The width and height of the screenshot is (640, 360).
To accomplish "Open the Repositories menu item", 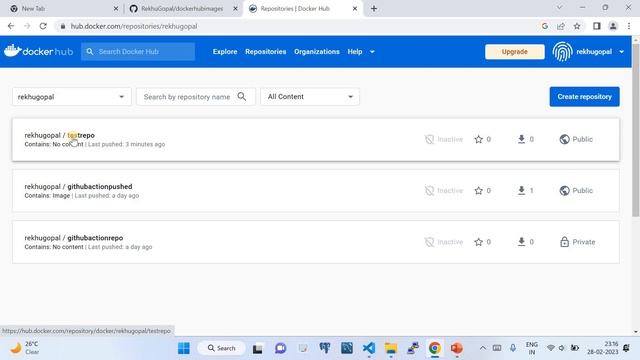I will 266,52.
